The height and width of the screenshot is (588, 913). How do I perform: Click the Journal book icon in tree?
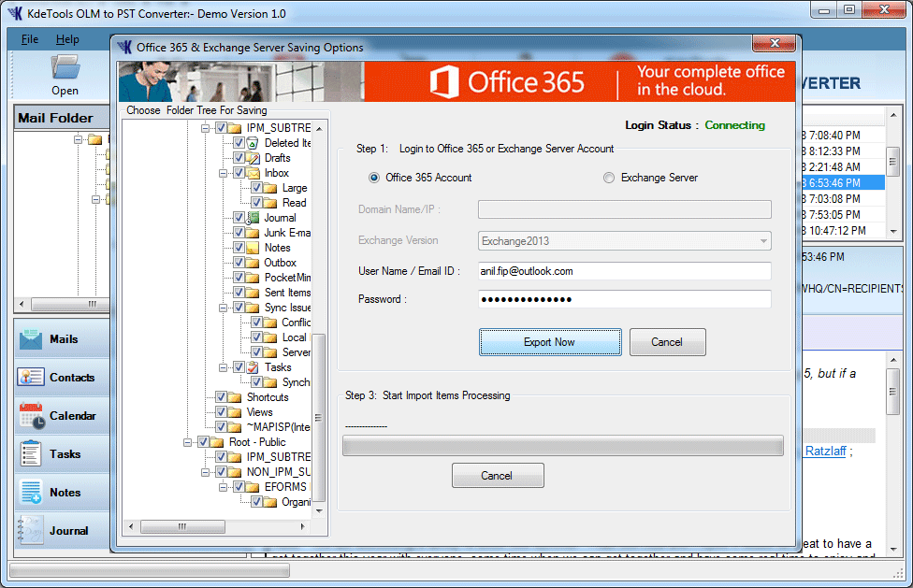point(253,218)
